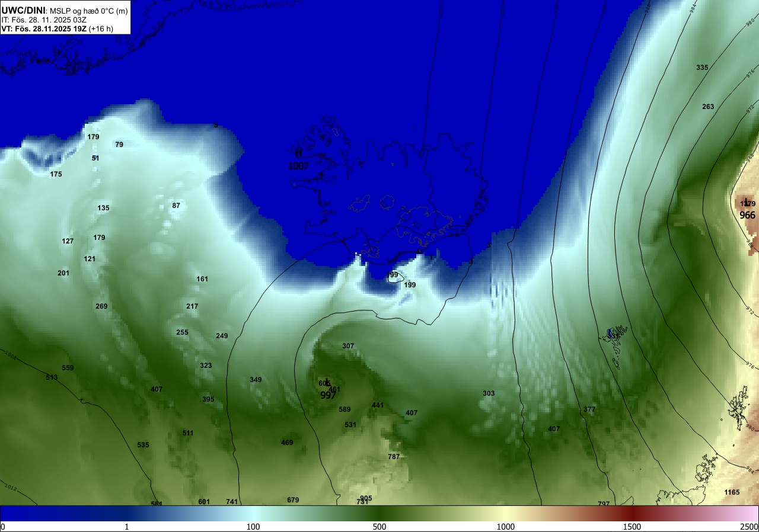The height and width of the screenshot is (532, 759).
Task: Click the height value 217
Action: [192, 306]
